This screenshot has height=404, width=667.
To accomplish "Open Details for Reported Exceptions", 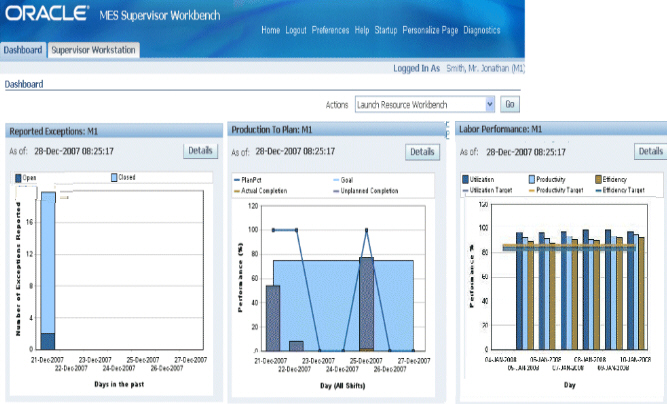I will [200, 151].
